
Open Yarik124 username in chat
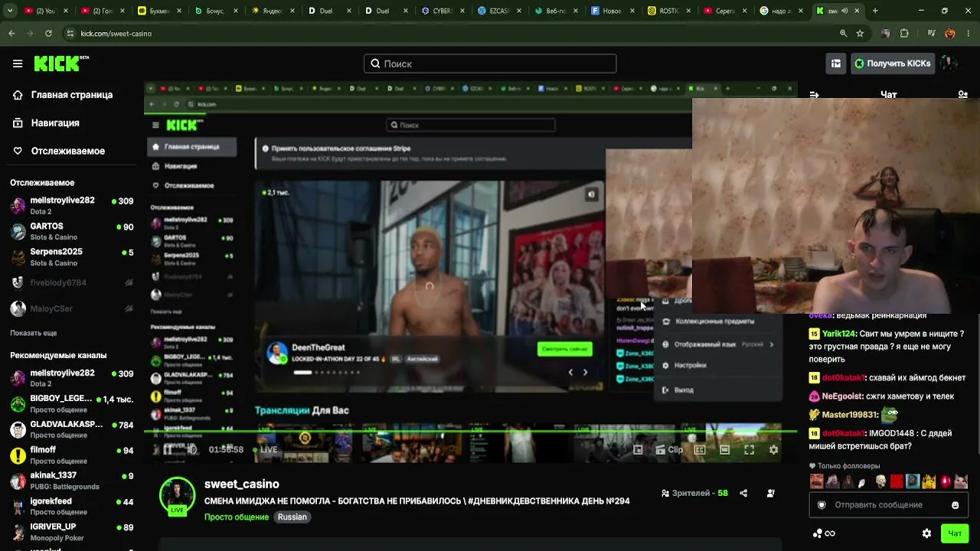[839, 334]
